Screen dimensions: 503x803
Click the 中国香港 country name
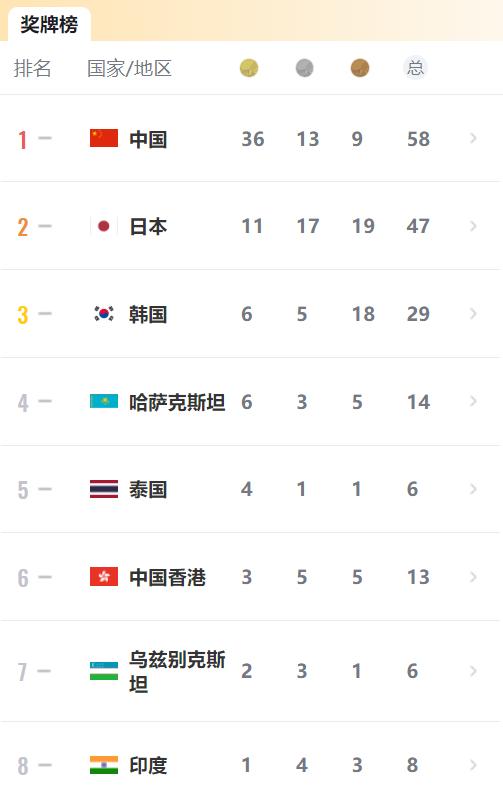pyautogui.click(x=167, y=578)
